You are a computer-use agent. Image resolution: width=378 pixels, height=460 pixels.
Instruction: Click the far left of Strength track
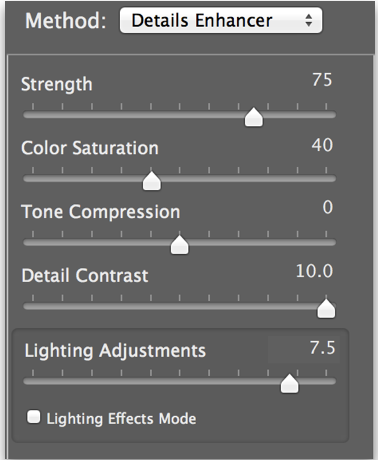pos(27,115)
